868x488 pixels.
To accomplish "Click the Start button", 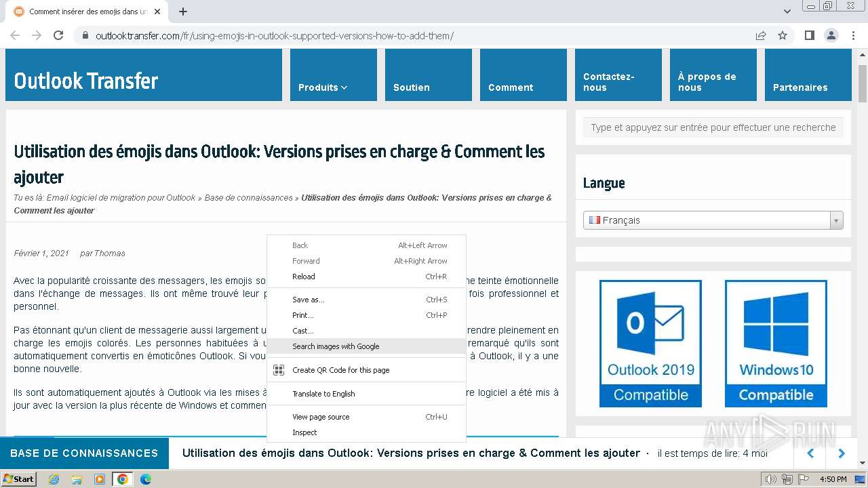I will point(19,479).
